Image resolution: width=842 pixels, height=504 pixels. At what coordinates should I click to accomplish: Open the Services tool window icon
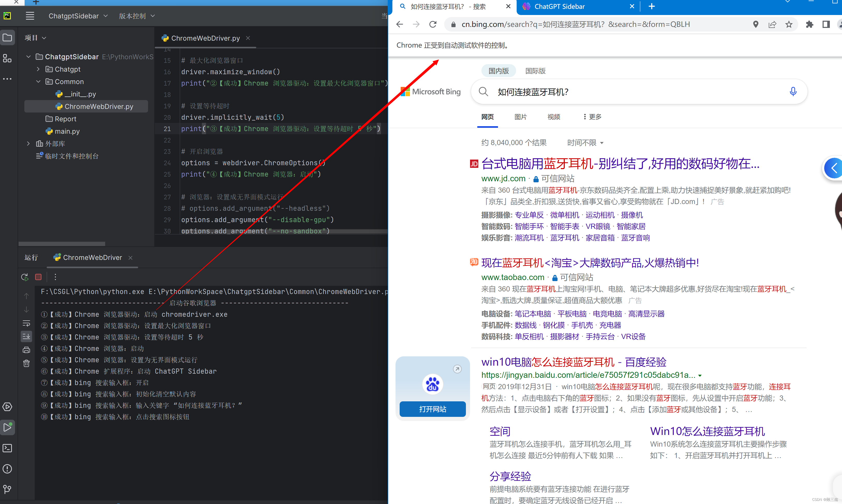click(7, 407)
